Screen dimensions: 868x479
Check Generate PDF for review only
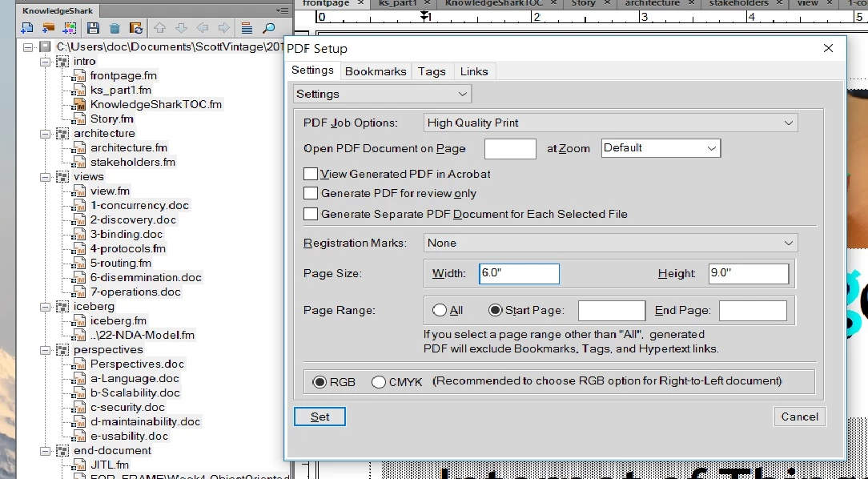(x=311, y=193)
